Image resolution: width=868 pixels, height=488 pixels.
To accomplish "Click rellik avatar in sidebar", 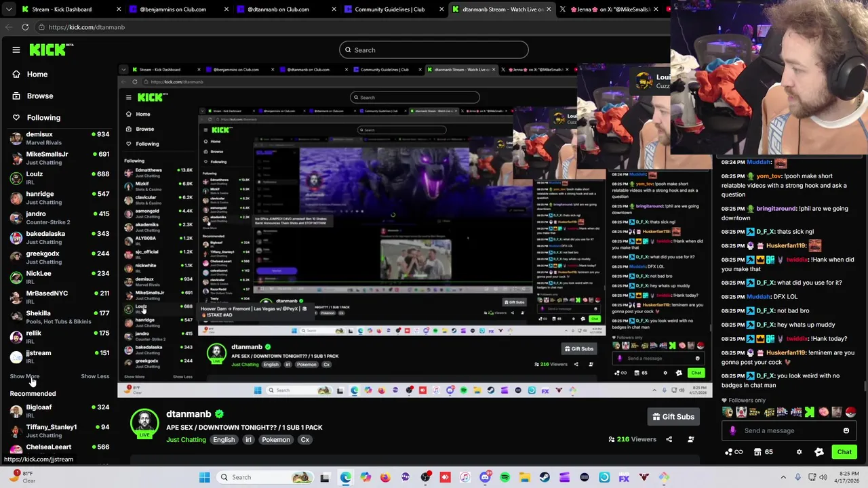I will point(16,337).
